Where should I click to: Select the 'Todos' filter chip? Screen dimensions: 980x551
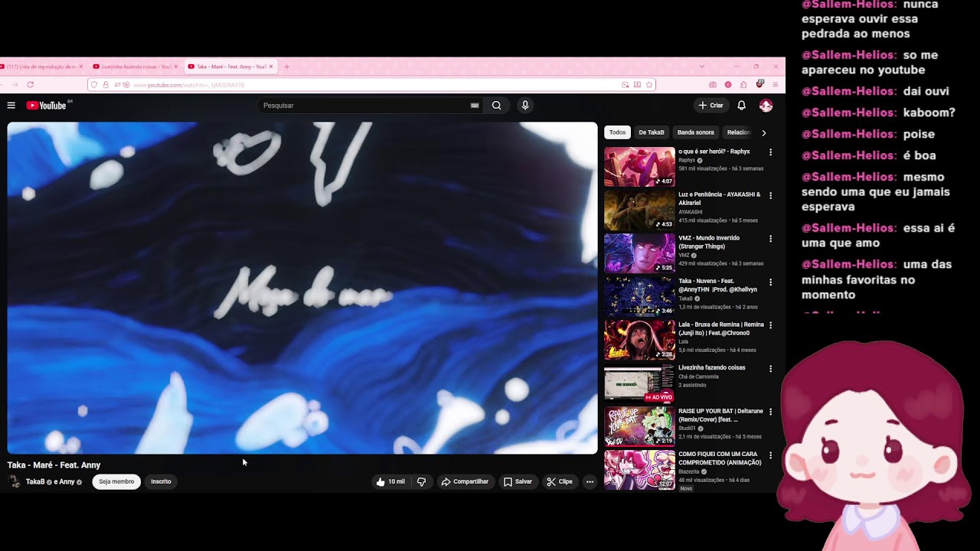[x=617, y=132]
